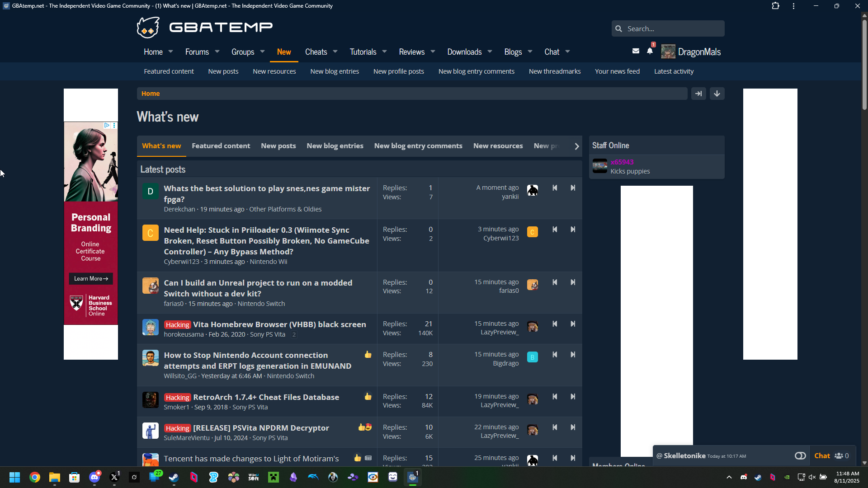Expand the Chat nav dropdown arrow
Image resolution: width=868 pixels, height=488 pixels.
pos(568,52)
